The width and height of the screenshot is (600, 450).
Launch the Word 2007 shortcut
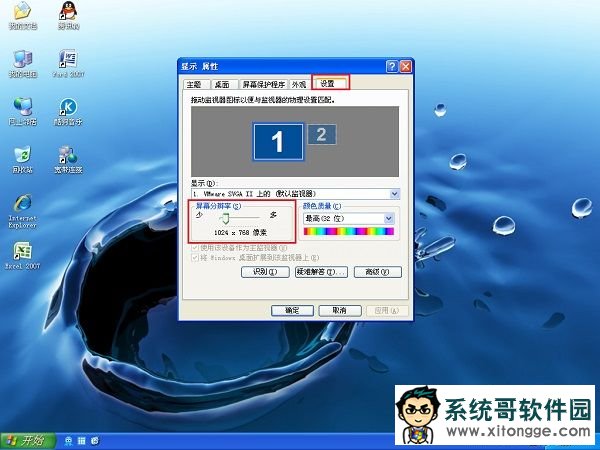coord(68,62)
